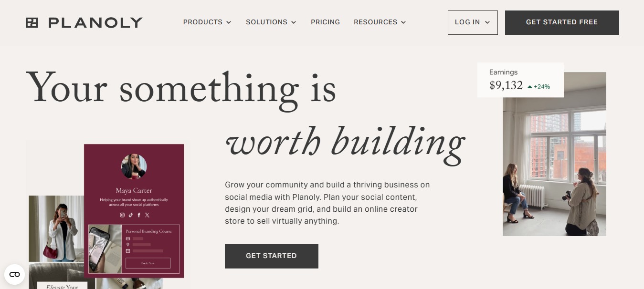This screenshot has width=644, height=289.
Task: Open the Pricing page
Action: click(325, 22)
